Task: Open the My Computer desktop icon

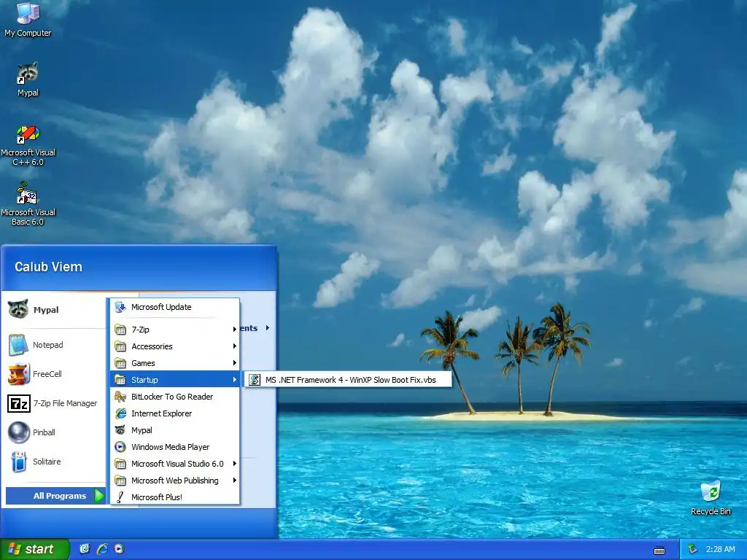Action: tap(28, 19)
